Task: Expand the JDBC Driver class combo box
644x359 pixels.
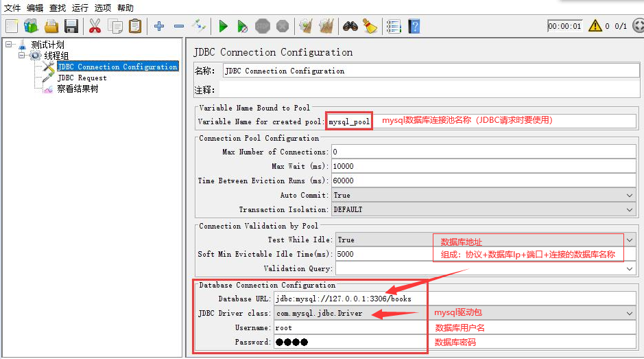Action: [630, 314]
